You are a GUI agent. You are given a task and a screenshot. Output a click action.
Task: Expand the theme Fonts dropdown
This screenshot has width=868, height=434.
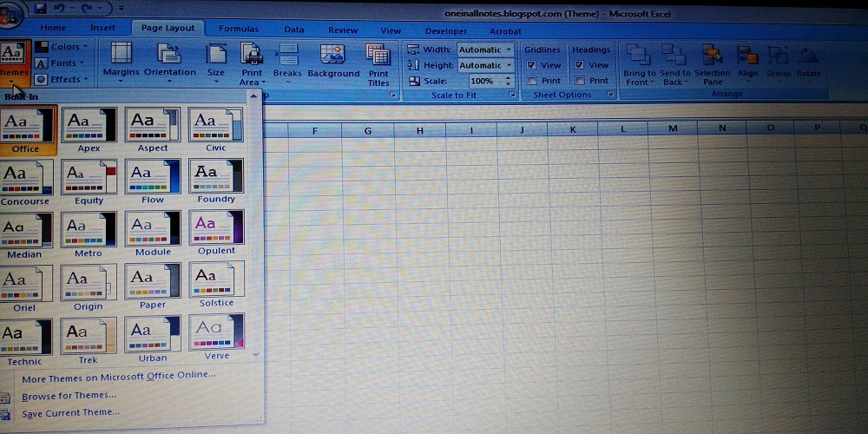[x=61, y=63]
